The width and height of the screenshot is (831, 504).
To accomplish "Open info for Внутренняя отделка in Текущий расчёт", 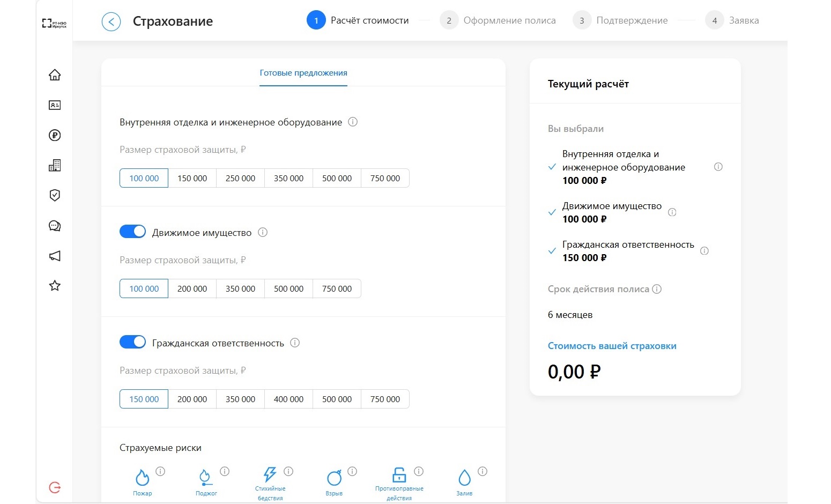I will 718,167.
